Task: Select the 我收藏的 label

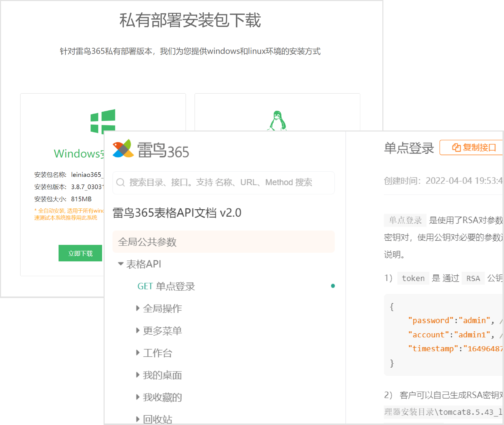Action: pos(162,397)
